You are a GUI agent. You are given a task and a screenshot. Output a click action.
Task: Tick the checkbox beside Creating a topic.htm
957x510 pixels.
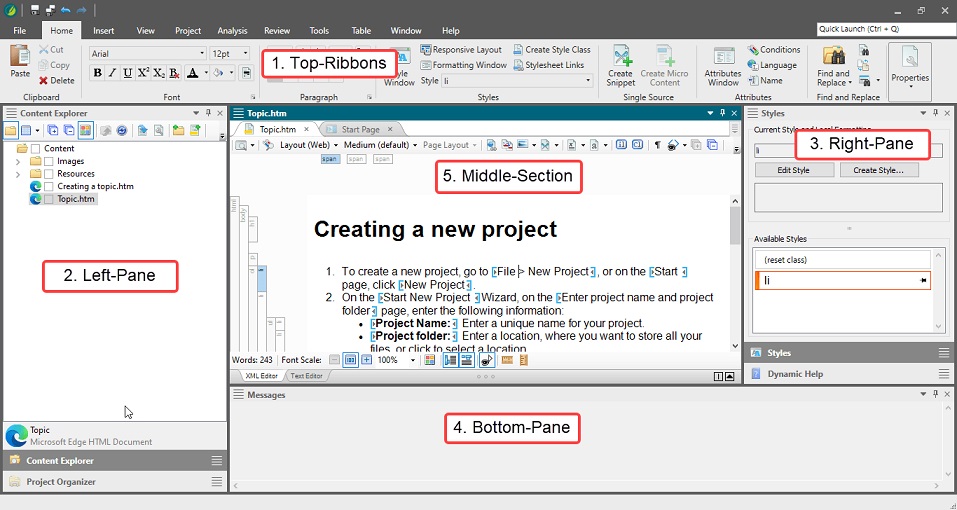[49, 186]
